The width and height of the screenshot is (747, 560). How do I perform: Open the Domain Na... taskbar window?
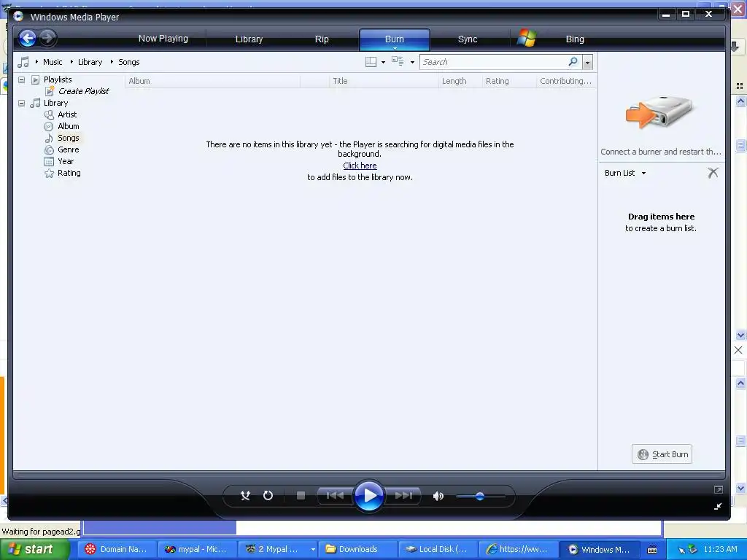point(117,549)
